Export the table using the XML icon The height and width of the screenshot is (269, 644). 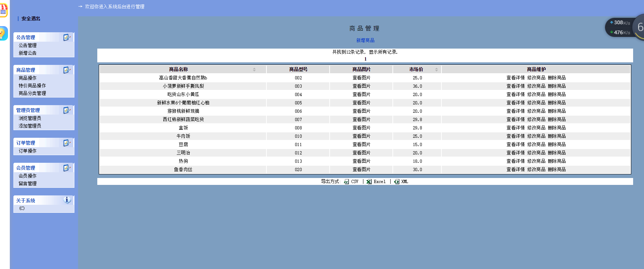point(397,182)
